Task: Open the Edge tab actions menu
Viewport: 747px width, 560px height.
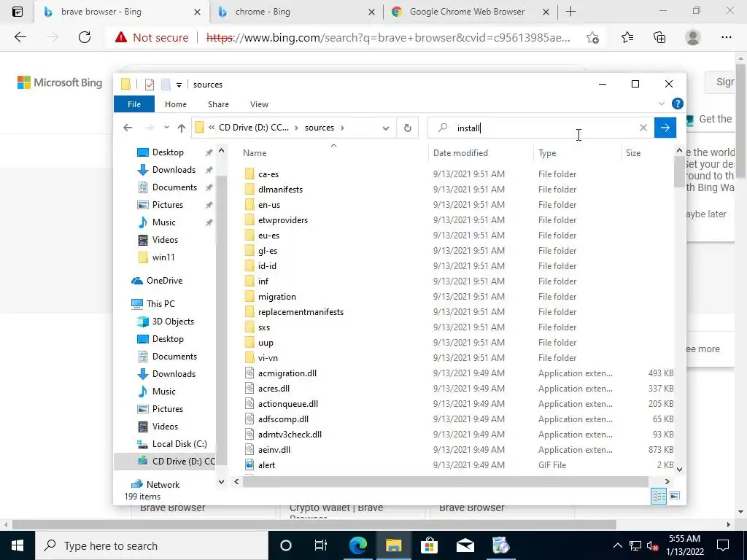Action: [x=18, y=12]
